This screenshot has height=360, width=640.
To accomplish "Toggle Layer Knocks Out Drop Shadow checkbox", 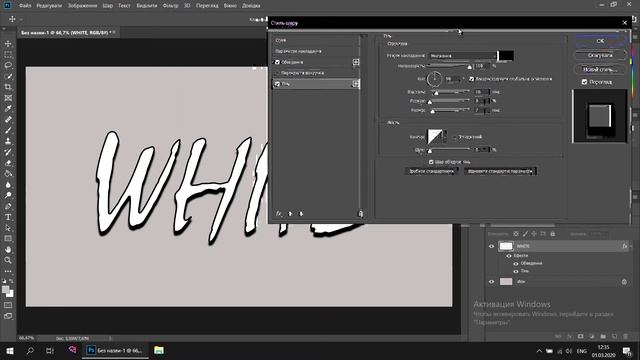I will (x=431, y=162).
